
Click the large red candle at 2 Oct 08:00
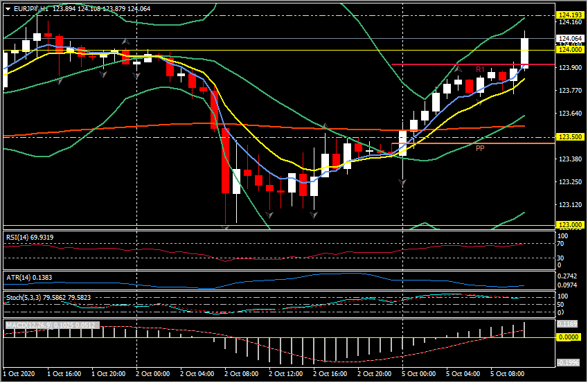click(x=225, y=170)
